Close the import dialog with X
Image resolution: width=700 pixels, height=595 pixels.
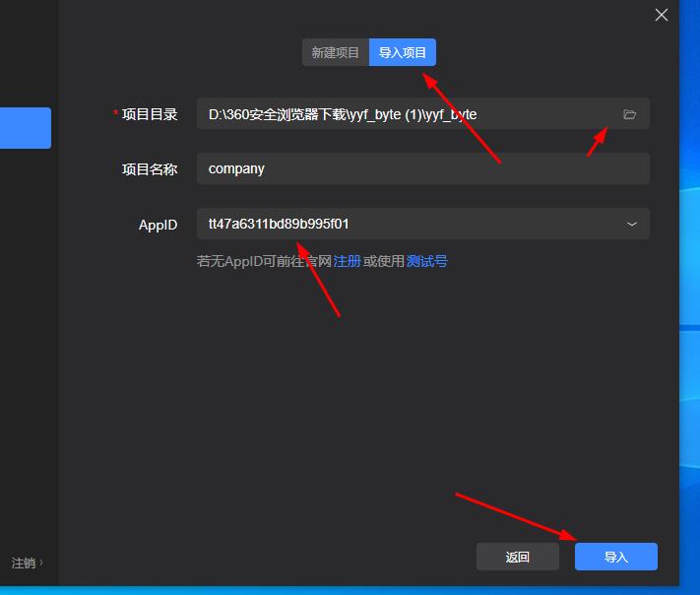(662, 15)
